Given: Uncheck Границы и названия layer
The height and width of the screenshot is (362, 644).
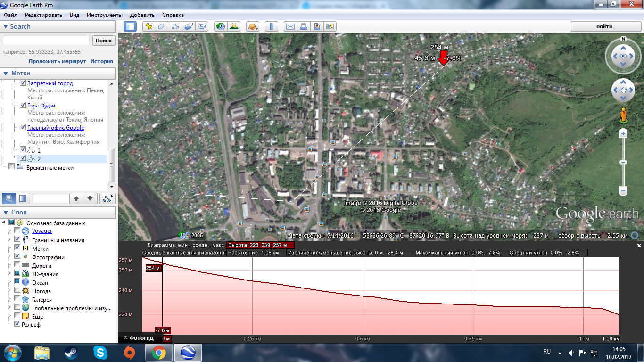Looking at the screenshot, I should coord(17,240).
